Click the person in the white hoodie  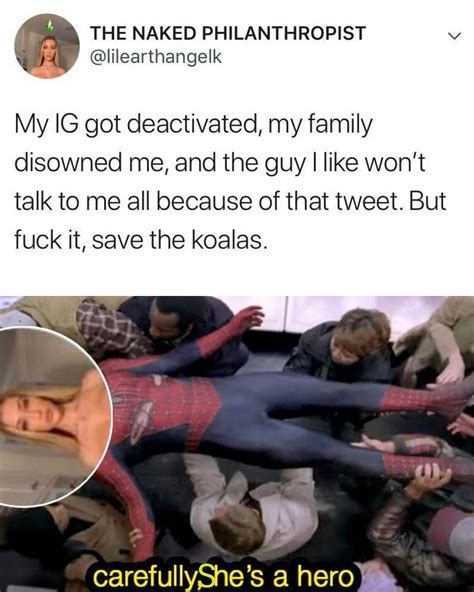(x=251, y=508)
